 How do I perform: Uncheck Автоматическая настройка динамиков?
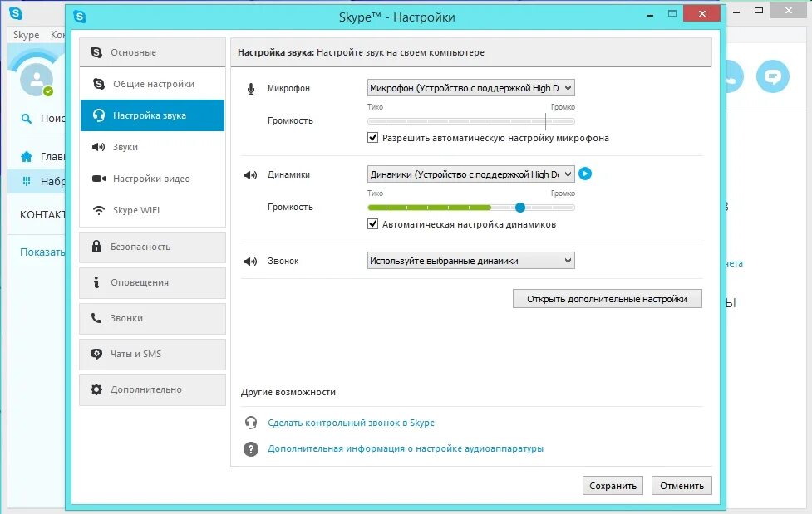pos(373,223)
